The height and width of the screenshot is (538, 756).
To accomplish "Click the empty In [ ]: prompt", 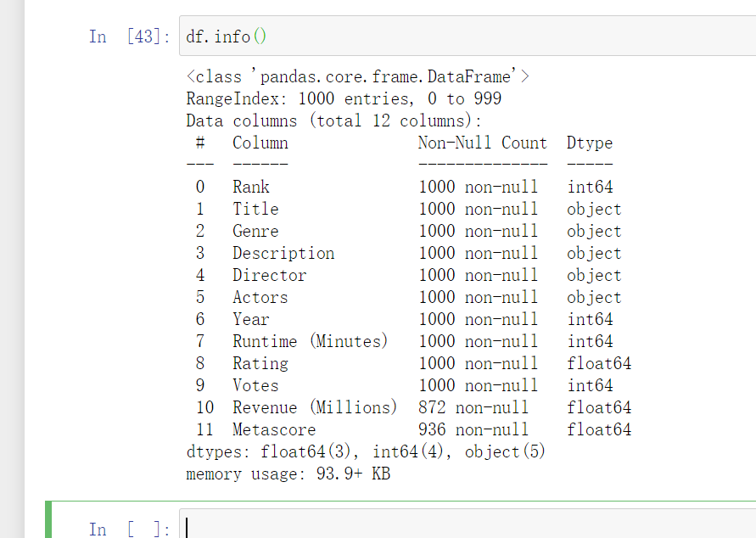I will (129, 530).
